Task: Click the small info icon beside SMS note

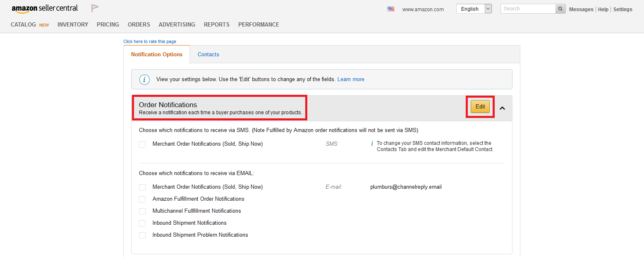Action: tap(372, 144)
